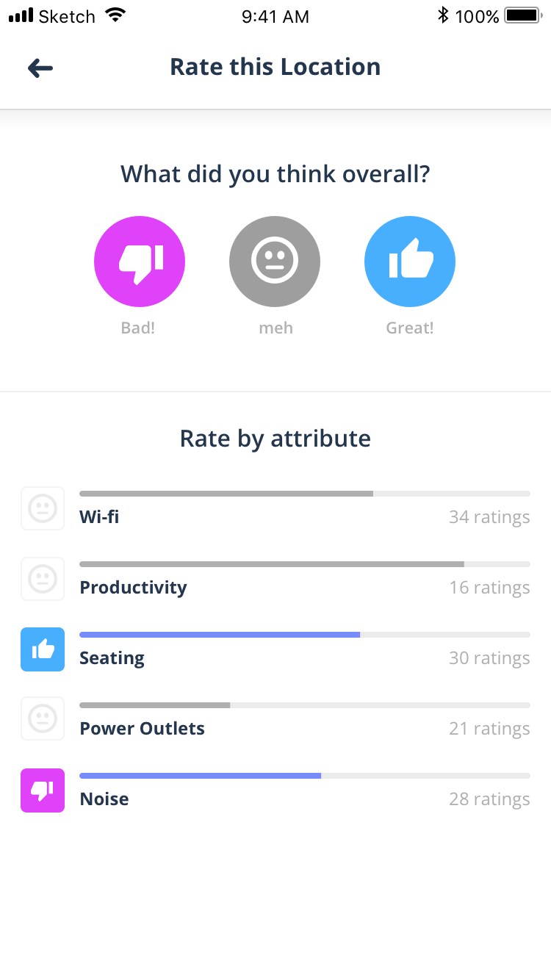Viewport: 551px width, 980px height.
Task: Click the Productivity rating bar
Action: (x=304, y=564)
